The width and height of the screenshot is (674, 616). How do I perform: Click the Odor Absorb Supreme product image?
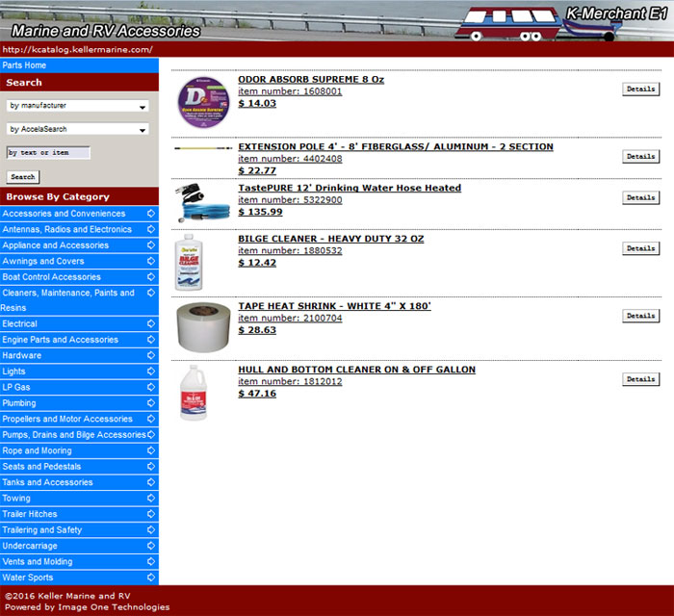[203, 102]
